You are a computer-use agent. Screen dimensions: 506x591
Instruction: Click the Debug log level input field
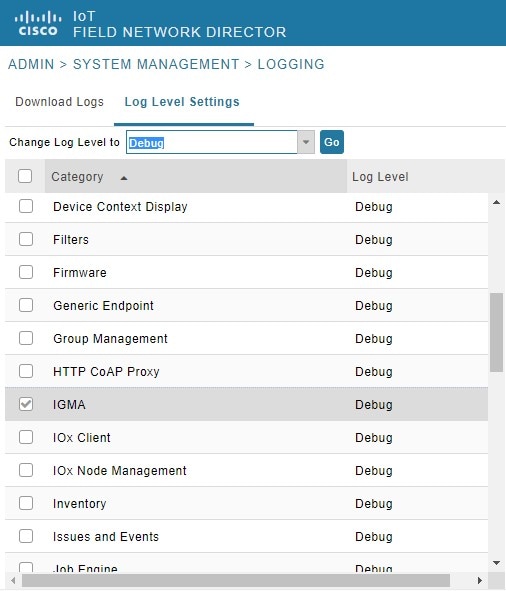pyautogui.click(x=212, y=142)
